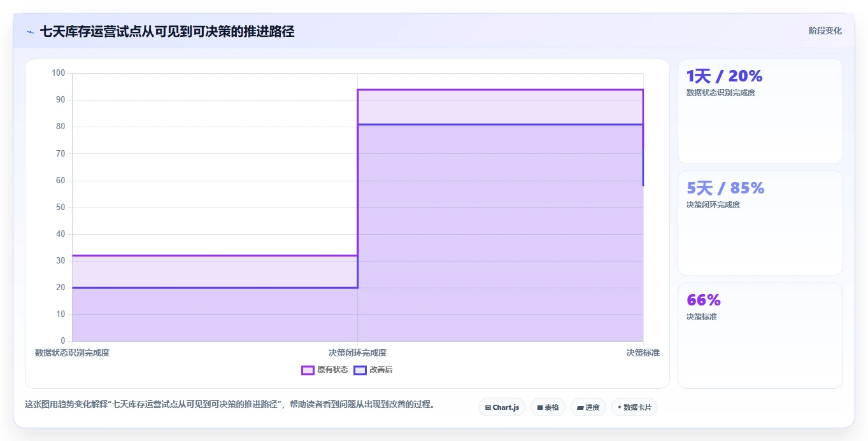Screen dimensions: 868x441
Task: Click the 数据状态识别完成度 x-axis label
Action: pyautogui.click(x=72, y=353)
